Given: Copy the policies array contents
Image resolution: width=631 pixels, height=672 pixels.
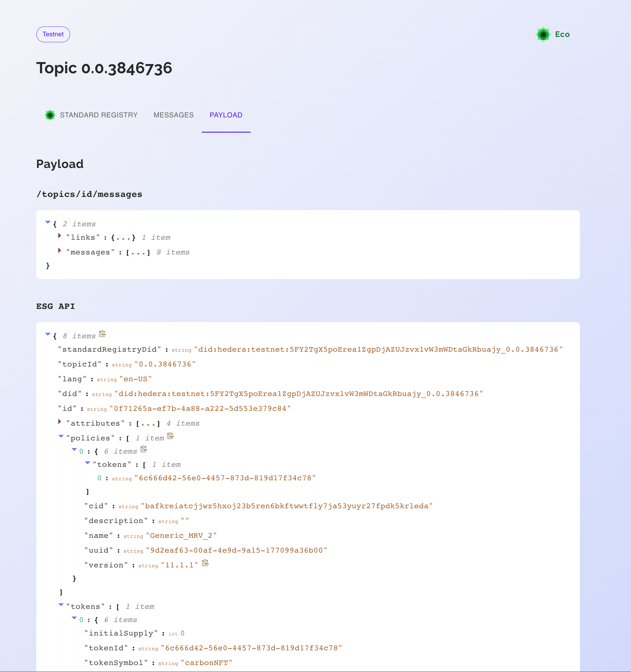Looking at the screenshot, I should [x=170, y=436].
